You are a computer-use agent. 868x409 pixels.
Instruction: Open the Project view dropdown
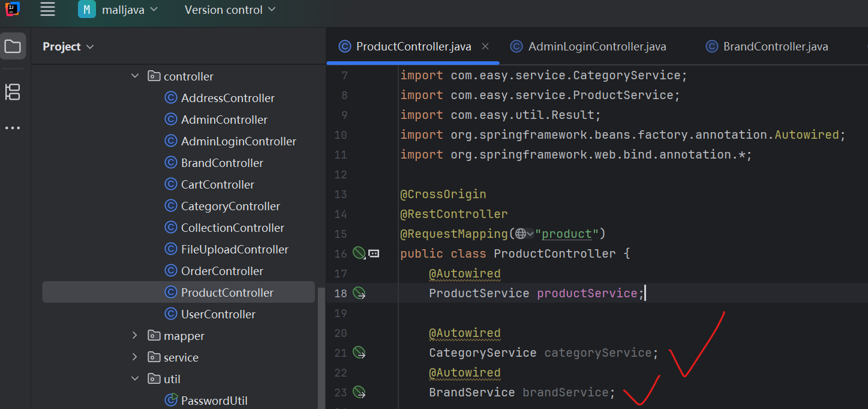(68, 47)
